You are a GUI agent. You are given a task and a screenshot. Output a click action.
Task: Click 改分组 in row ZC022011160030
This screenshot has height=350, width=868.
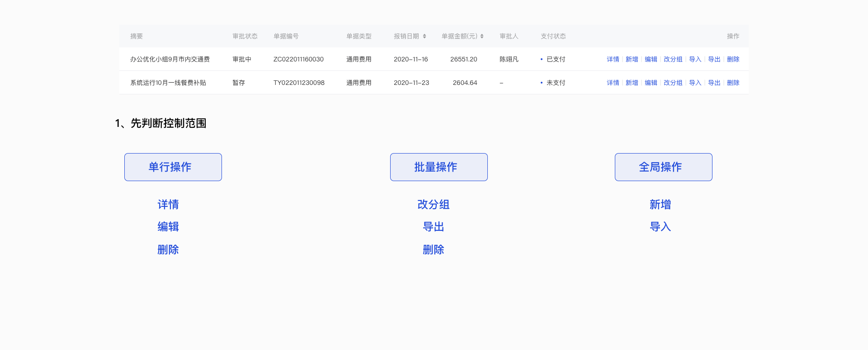(x=673, y=59)
